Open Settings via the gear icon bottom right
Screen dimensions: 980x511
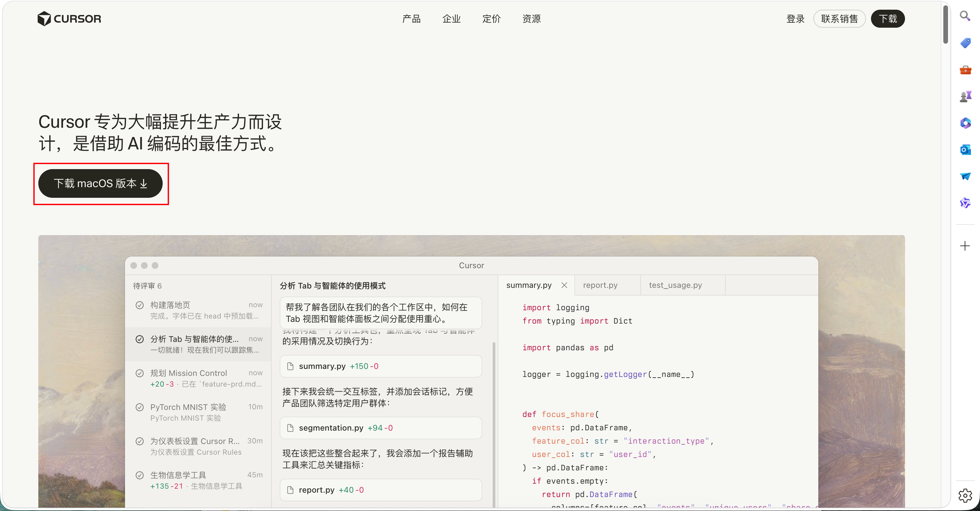[965, 495]
